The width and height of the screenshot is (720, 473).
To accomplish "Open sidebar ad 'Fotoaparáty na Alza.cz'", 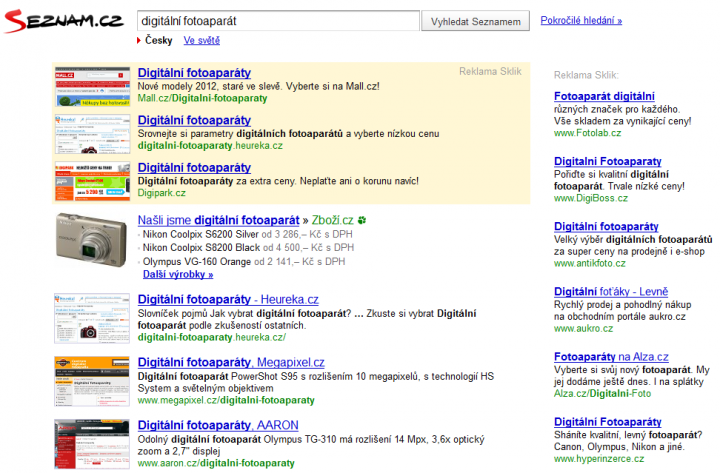I will coord(611,357).
